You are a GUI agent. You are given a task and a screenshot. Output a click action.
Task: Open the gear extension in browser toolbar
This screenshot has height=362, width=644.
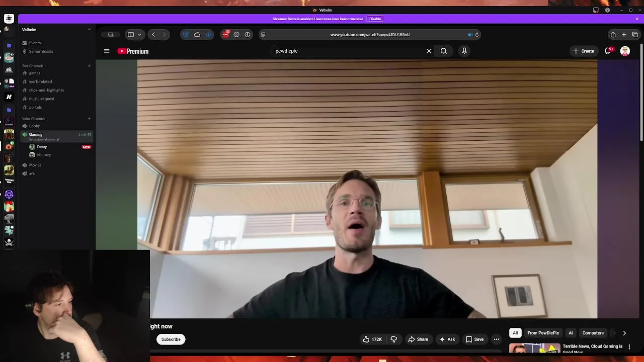(236, 35)
